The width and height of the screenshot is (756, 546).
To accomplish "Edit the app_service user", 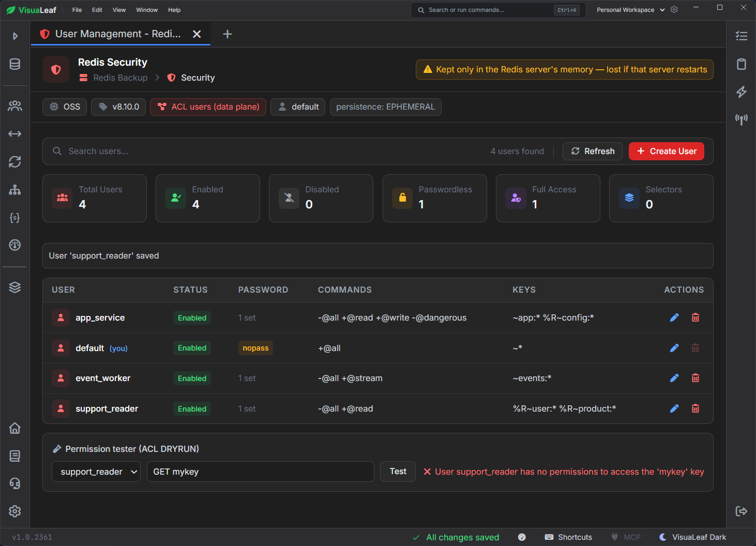I will click(674, 317).
